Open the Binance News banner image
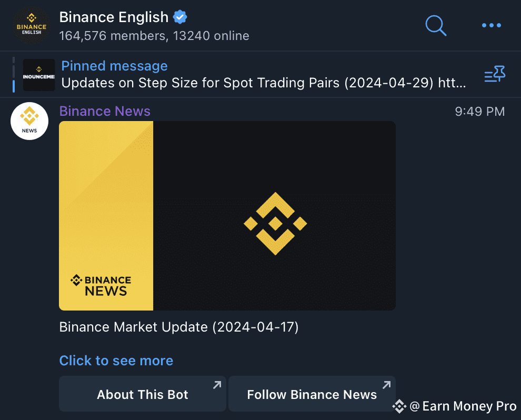The height and width of the screenshot is (420, 521). 227,216
